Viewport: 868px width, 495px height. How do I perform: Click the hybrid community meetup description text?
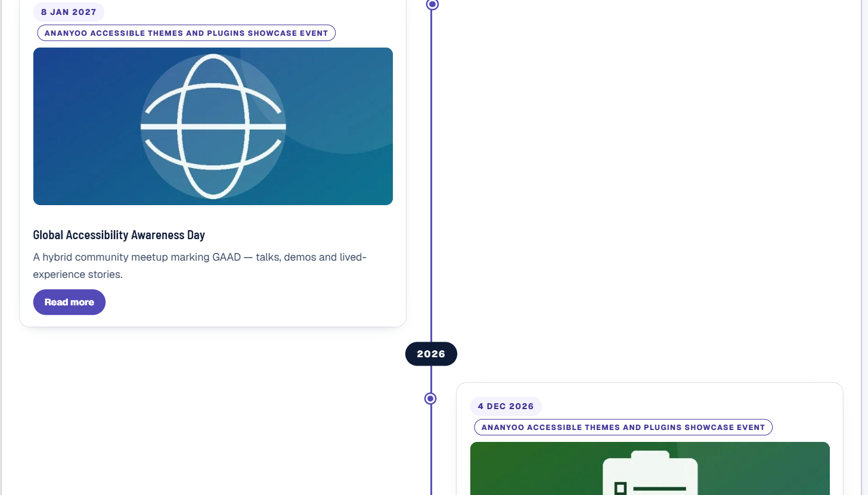200,266
